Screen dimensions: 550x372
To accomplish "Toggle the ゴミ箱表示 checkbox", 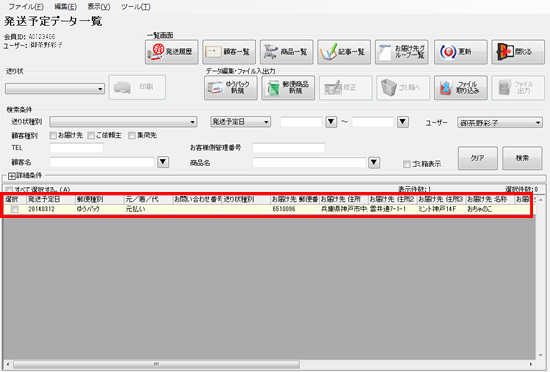I will [407, 164].
